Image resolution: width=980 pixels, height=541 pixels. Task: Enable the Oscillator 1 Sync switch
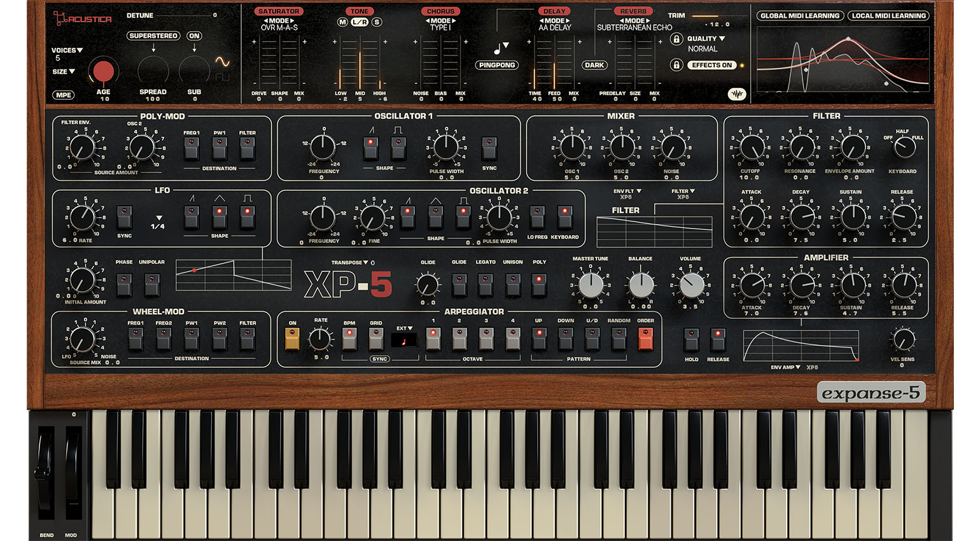(x=489, y=149)
